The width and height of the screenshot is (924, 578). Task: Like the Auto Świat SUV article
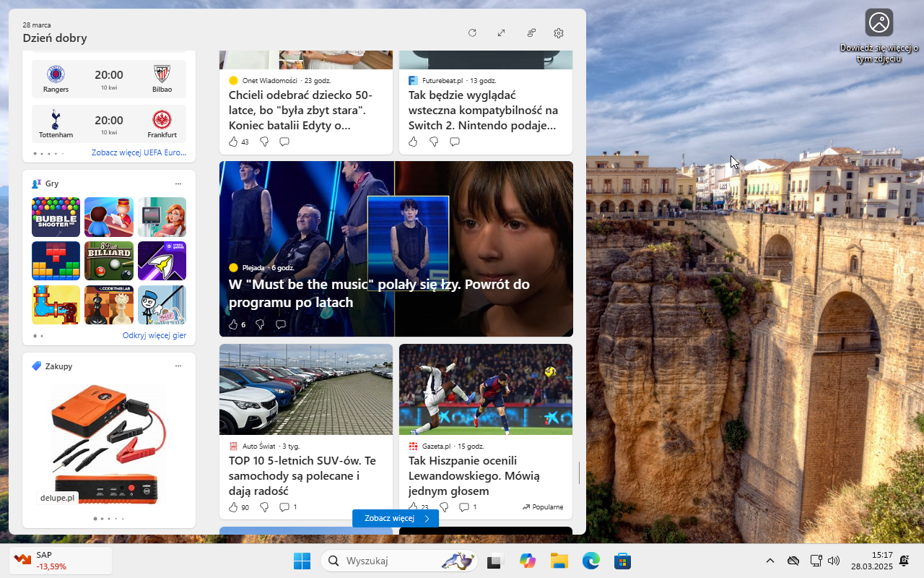click(x=233, y=507)
